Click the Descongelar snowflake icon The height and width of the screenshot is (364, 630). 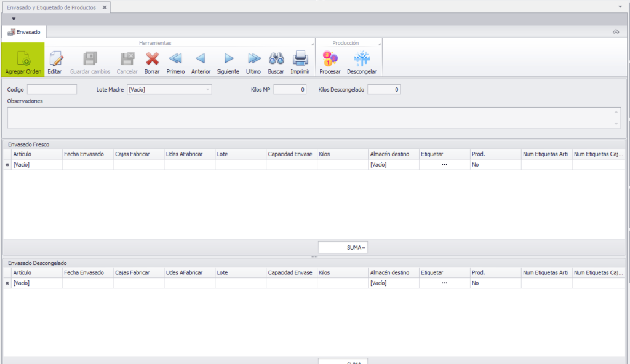pos(362,59)
